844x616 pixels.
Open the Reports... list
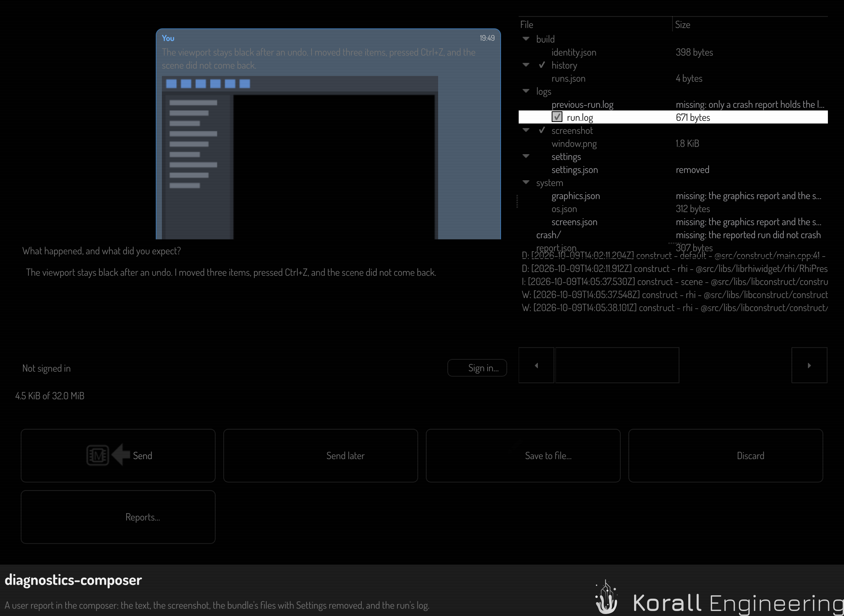tap(118, 517)
